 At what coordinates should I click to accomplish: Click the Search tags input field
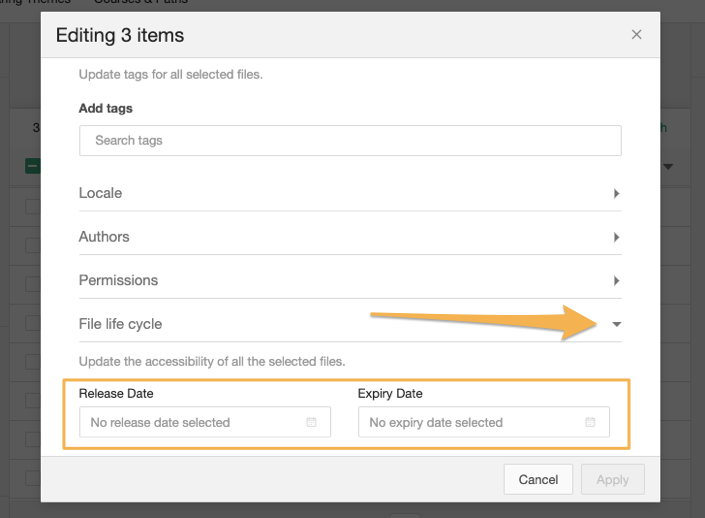click(x=350, y=141)
